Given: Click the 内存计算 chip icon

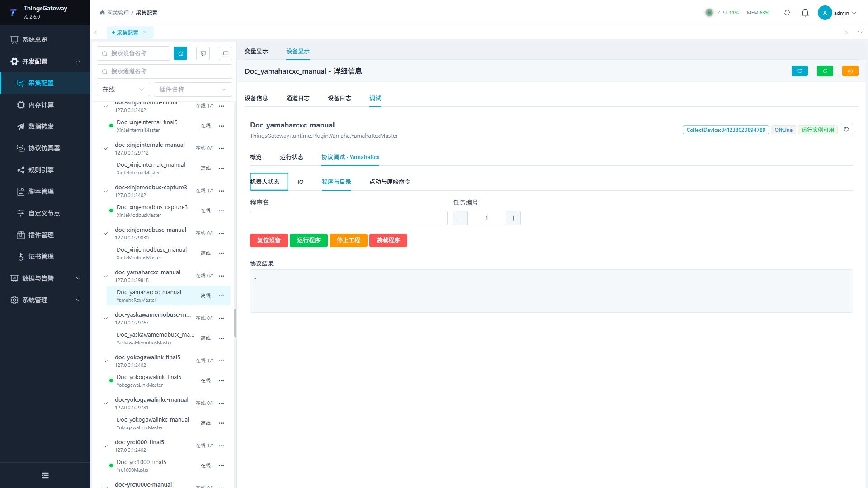Looking at the screenshot, I should [x=21, y=105].
